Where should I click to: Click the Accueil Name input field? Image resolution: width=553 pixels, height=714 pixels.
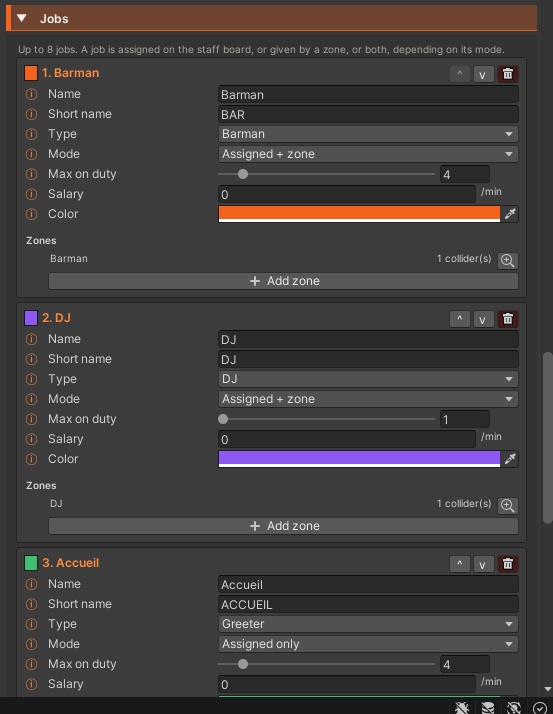click(368, 584)
